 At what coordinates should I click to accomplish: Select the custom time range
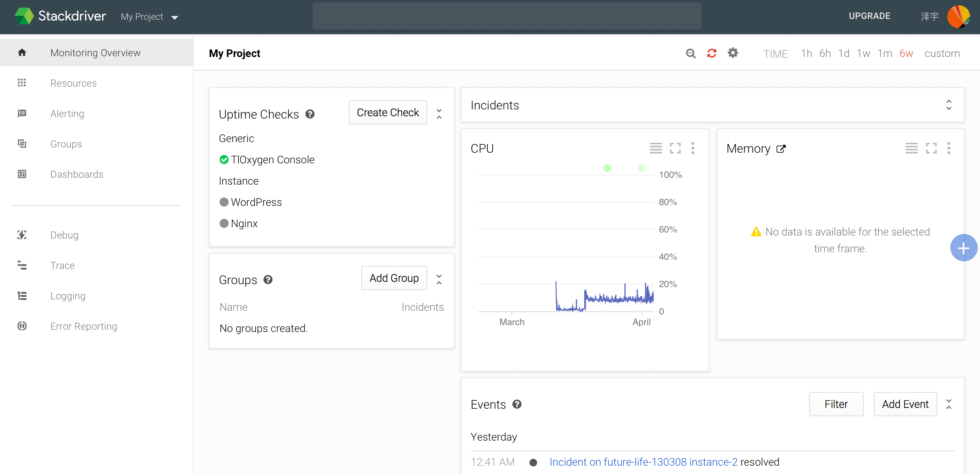942,53
